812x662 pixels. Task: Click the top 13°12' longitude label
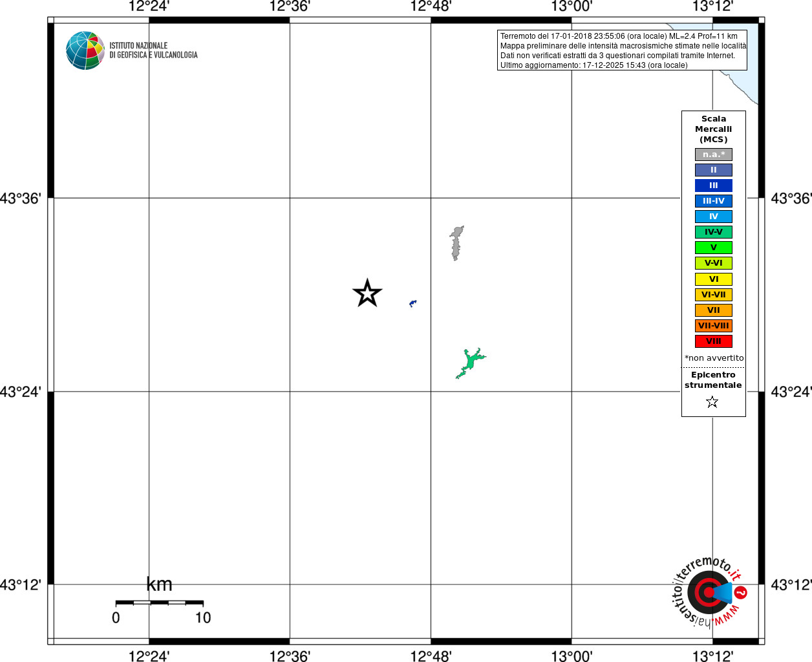(x=712, y=6)
